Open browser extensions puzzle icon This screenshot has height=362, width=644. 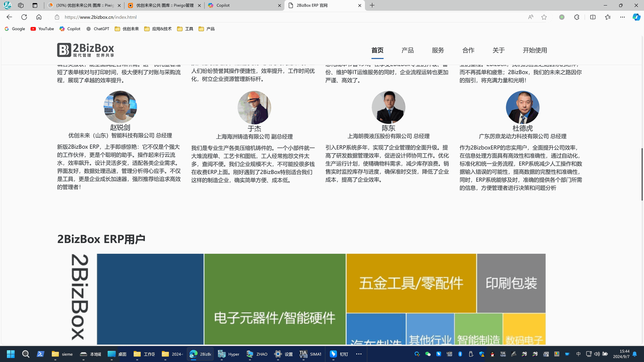[577, 17]
